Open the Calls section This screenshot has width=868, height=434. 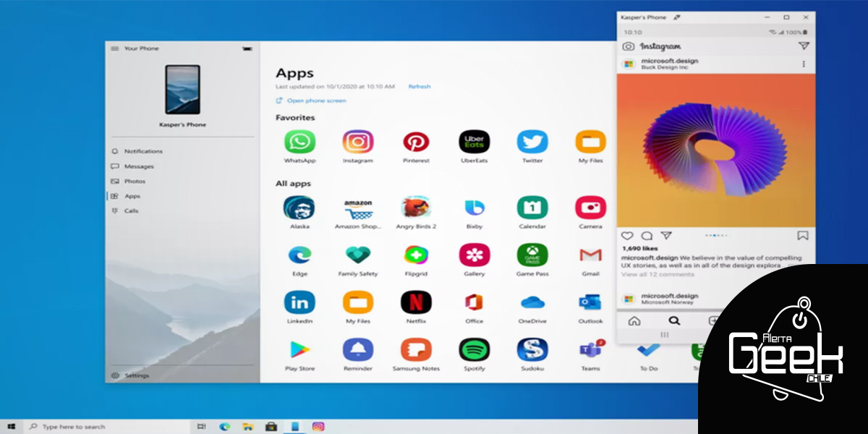[124, 211]
